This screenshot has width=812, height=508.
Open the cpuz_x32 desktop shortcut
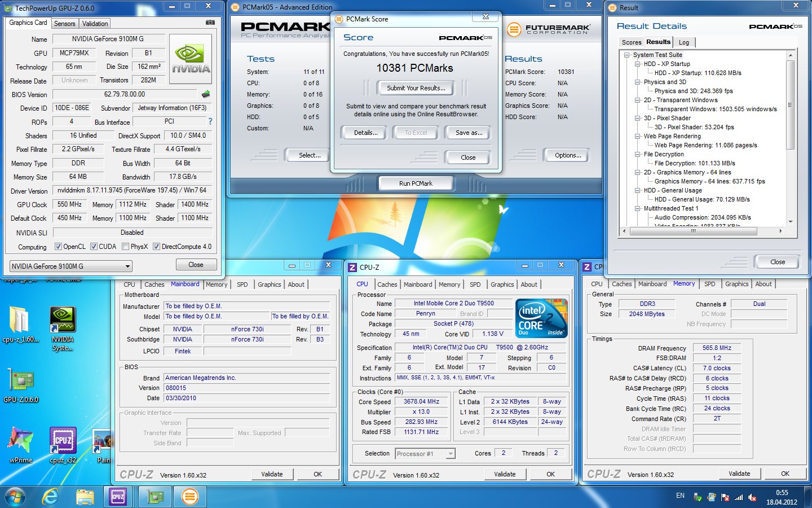63,445
